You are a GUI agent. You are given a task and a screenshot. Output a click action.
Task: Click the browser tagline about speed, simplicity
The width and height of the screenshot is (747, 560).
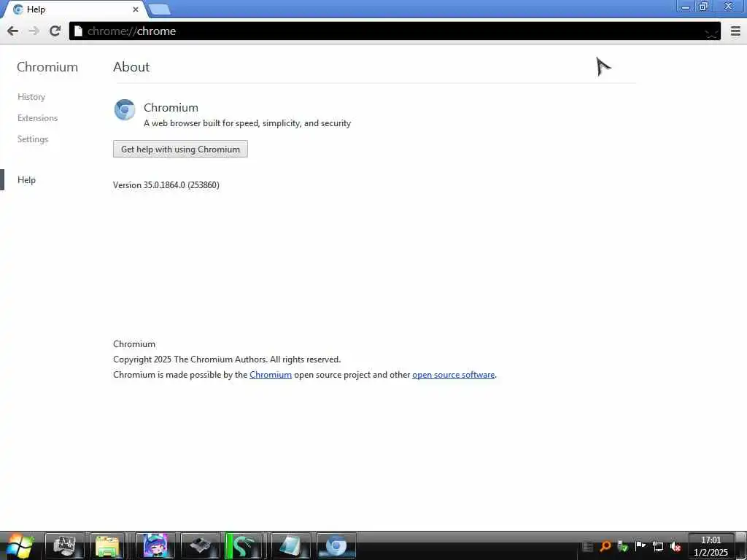pos(247,123)
